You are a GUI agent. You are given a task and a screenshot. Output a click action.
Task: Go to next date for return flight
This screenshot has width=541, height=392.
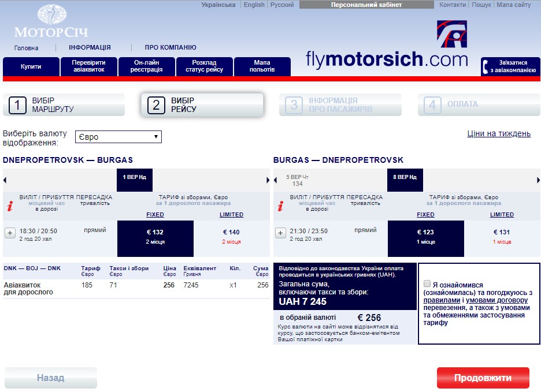point(538,180)
